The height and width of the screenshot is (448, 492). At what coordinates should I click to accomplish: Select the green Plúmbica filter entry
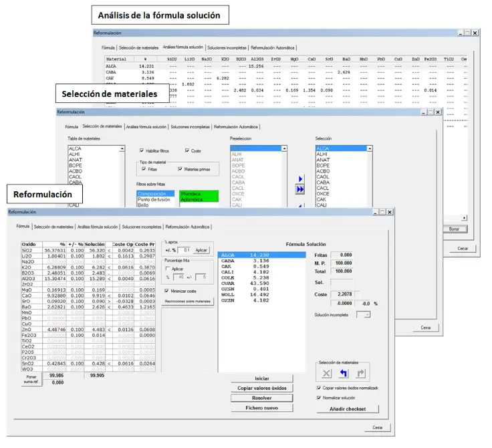click(199, 193)
